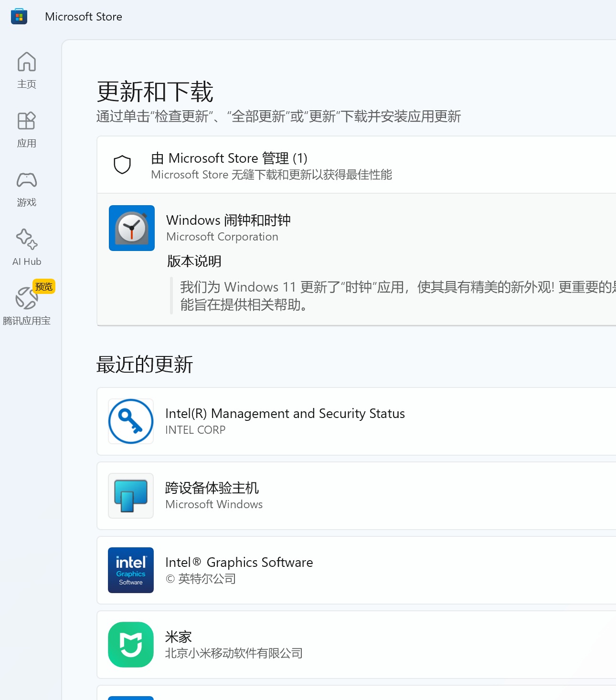616x700 pixels.
Task: Select the AI Hub label in the sidebar
Action: (27, 261)
